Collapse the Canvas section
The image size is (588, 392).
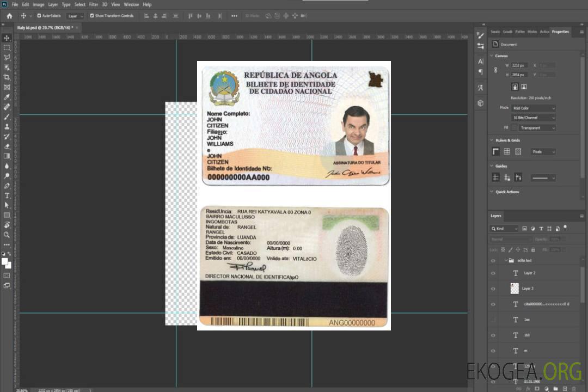tap(492, 56)
